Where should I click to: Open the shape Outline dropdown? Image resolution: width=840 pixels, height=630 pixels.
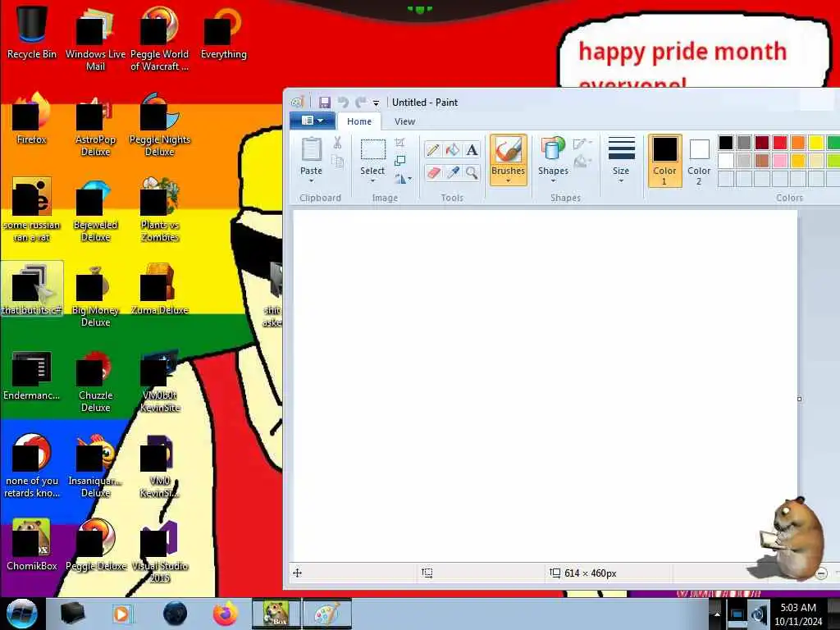[x=582, y=143]
